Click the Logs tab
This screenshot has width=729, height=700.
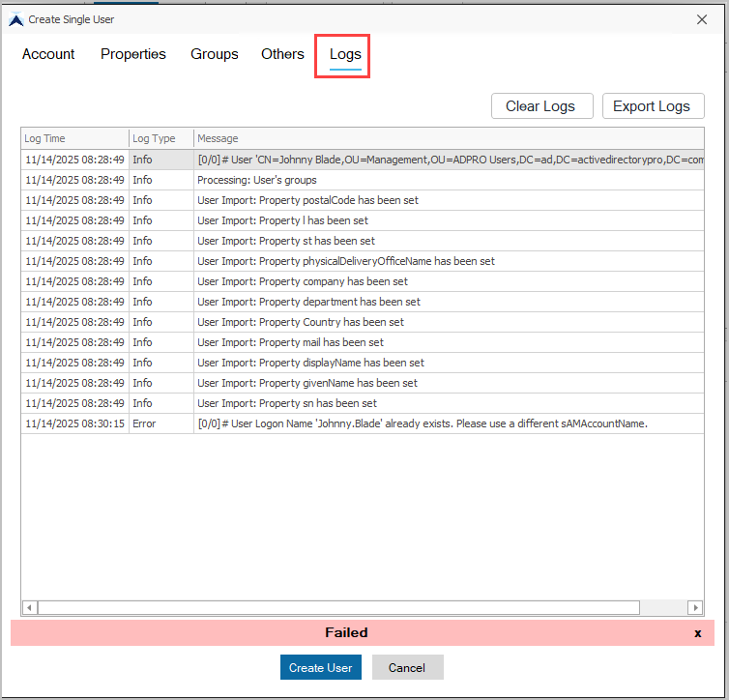click(345, 55)
